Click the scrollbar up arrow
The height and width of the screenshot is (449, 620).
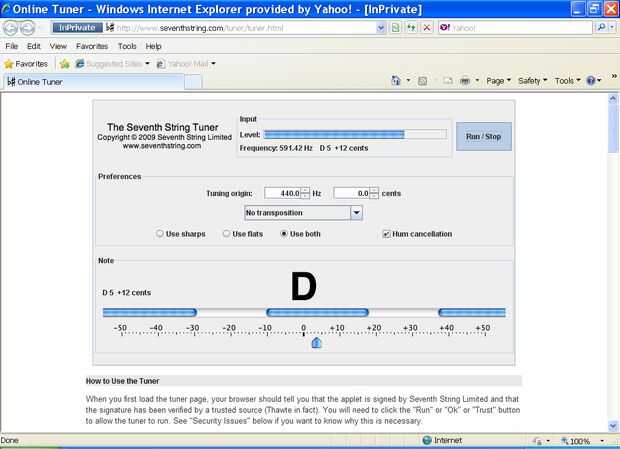tap(613, 98)
